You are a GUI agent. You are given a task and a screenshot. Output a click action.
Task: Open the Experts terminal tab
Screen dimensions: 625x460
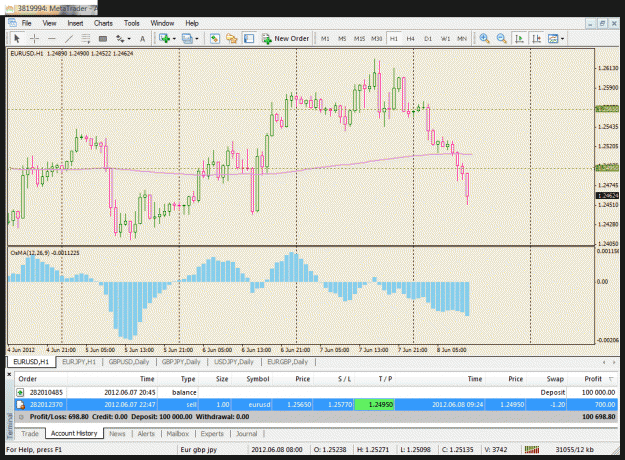[x=212, y=434]
